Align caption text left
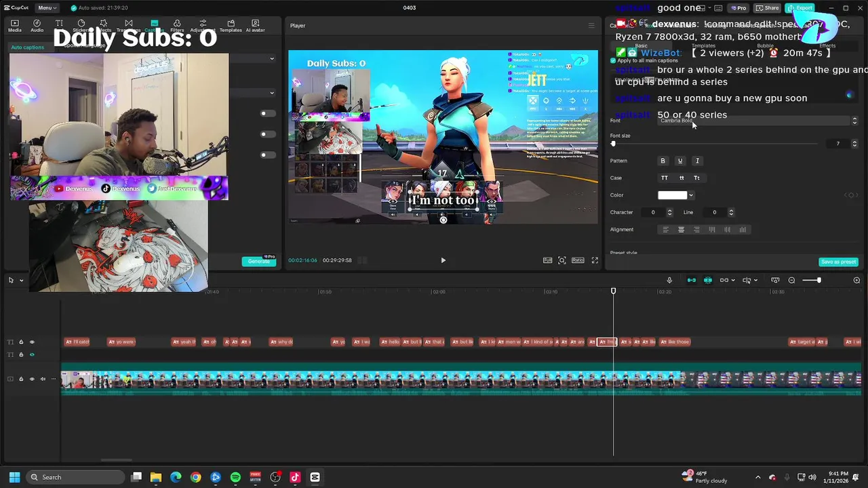The height and width of the screenshot is (488, 868). pos(665,230)
